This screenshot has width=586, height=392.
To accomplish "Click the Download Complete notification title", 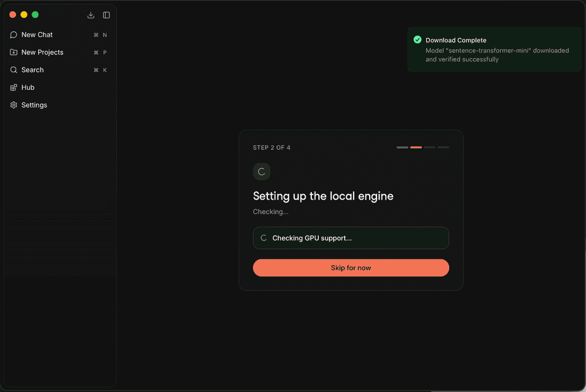I will click(456, 41).
